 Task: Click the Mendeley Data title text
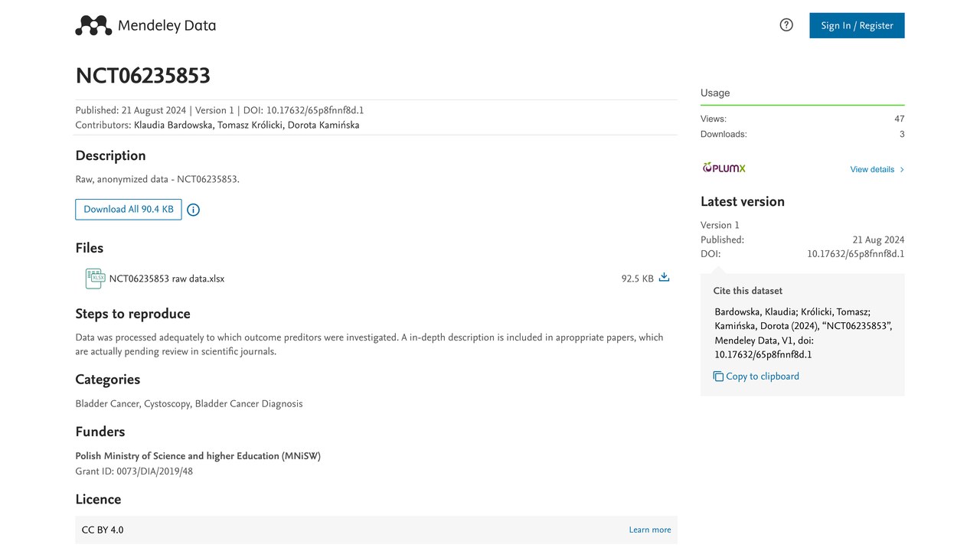(x=167, y=25)
